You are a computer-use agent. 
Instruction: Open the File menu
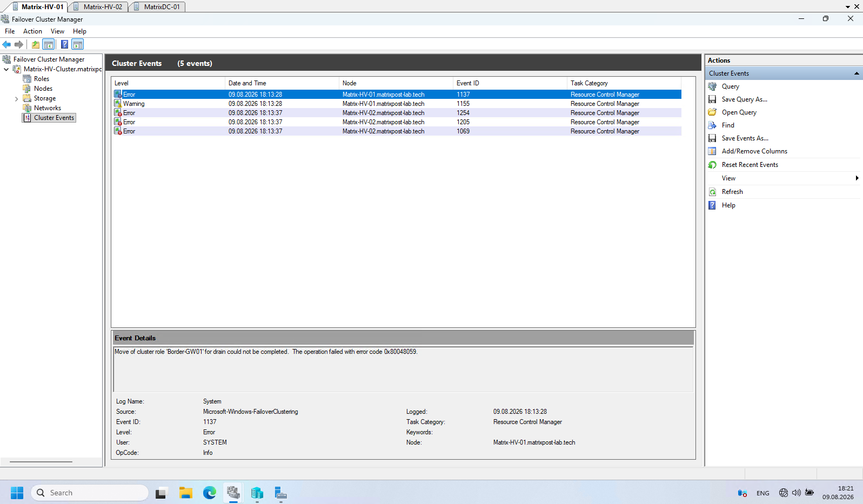(x=10, y=31)
